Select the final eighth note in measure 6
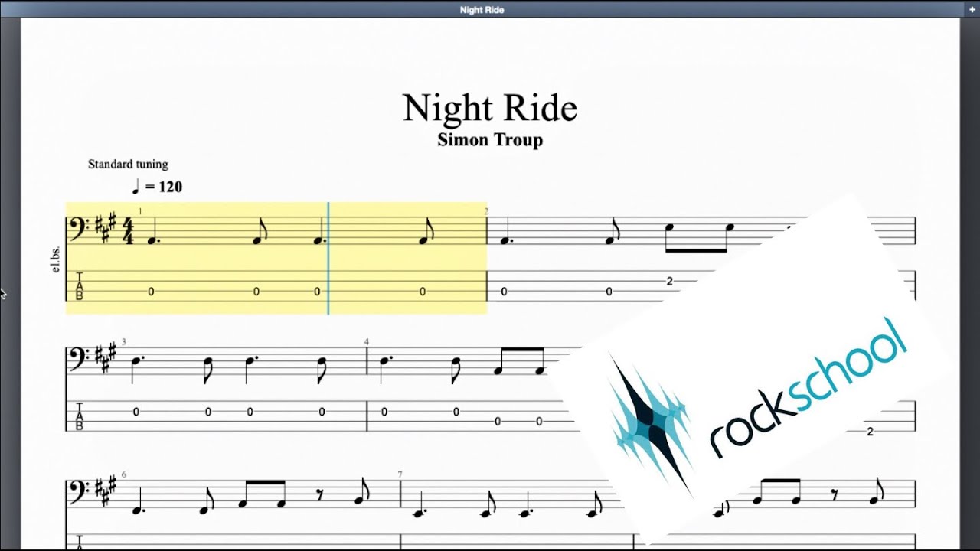980x551 pixels. 360,490
